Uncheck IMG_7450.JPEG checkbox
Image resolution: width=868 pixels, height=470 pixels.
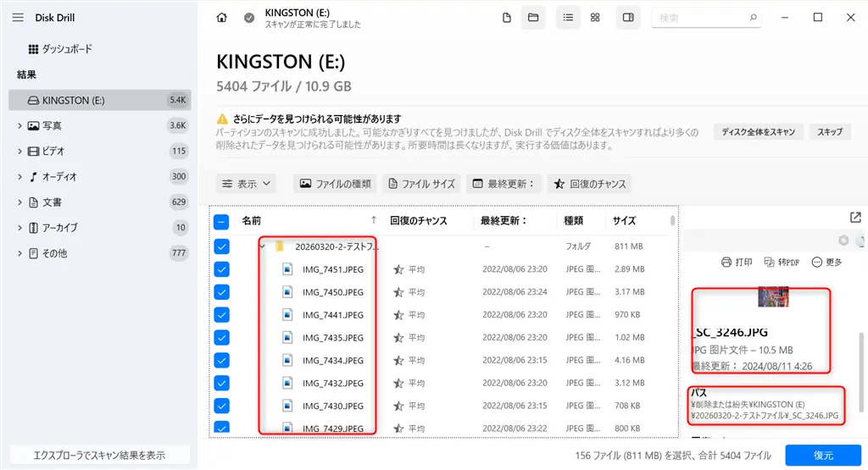tap(221, 292)
